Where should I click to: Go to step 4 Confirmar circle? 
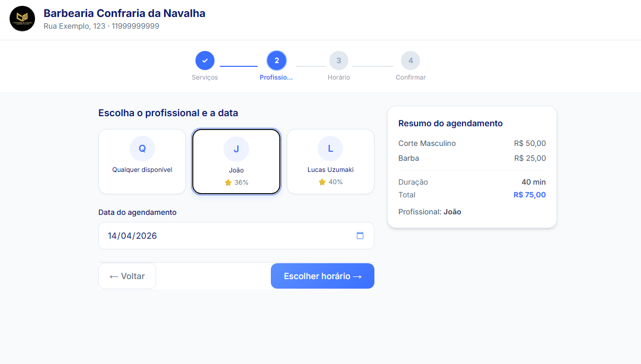tap(411, 60)
